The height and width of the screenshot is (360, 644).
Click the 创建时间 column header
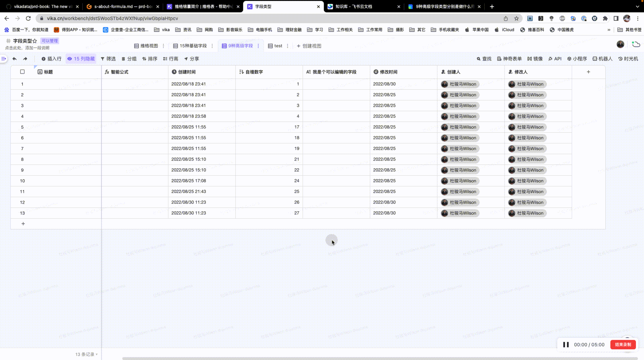click(202, 72)
